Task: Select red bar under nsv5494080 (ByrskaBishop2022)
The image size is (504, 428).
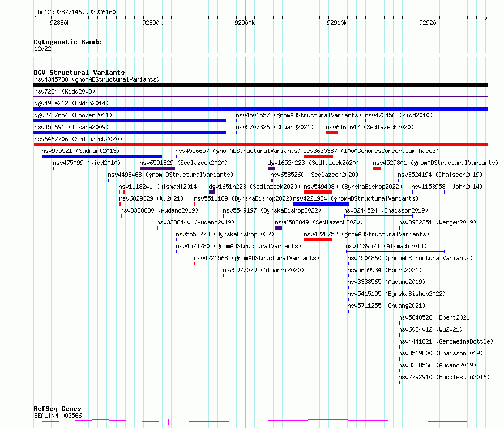Action: [x=318, y=192]
